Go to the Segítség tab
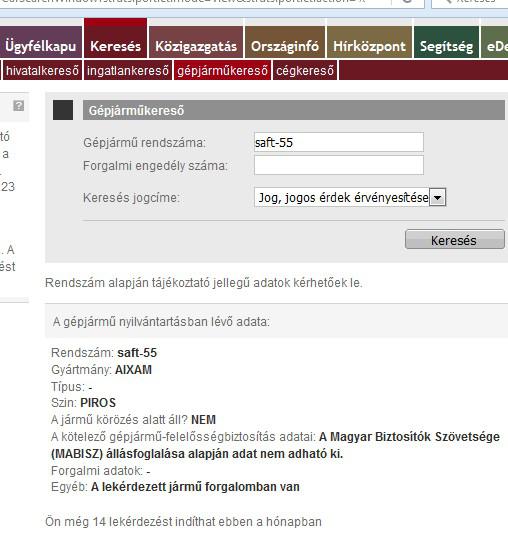The image size is (508, 542). pyautogui.click(x=446, y=42)
